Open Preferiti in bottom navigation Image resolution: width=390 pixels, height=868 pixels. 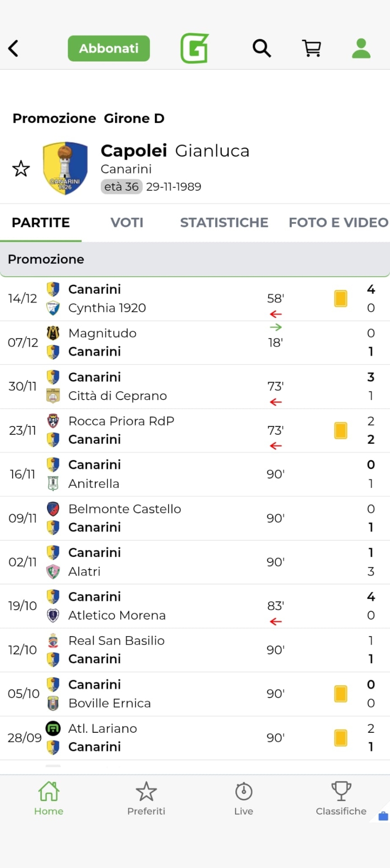coord(146,798)
